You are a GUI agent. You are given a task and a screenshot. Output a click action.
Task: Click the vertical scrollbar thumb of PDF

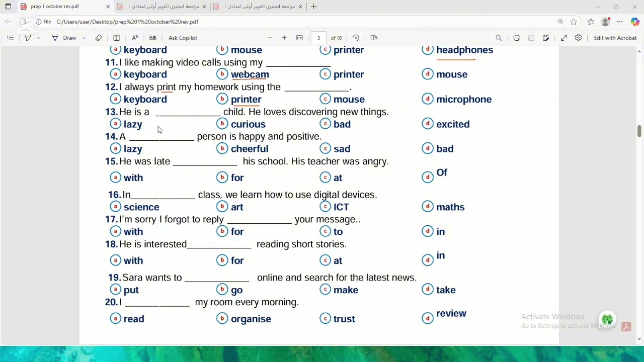click(639, 131)
